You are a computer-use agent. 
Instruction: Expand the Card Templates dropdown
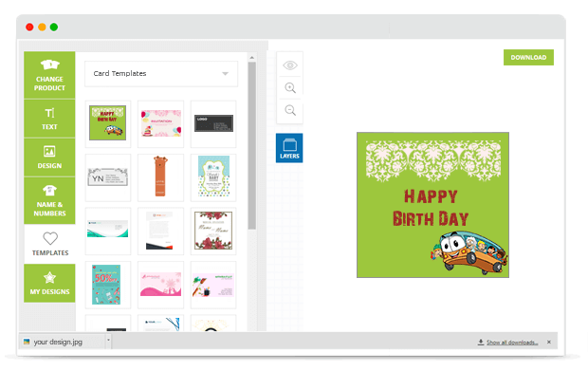click(161, 73)
